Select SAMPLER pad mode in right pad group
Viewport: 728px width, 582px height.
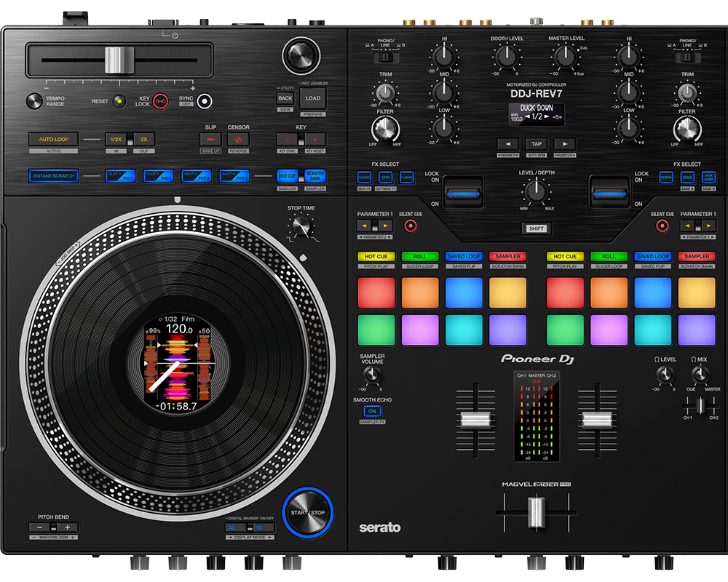coord(697,256)
